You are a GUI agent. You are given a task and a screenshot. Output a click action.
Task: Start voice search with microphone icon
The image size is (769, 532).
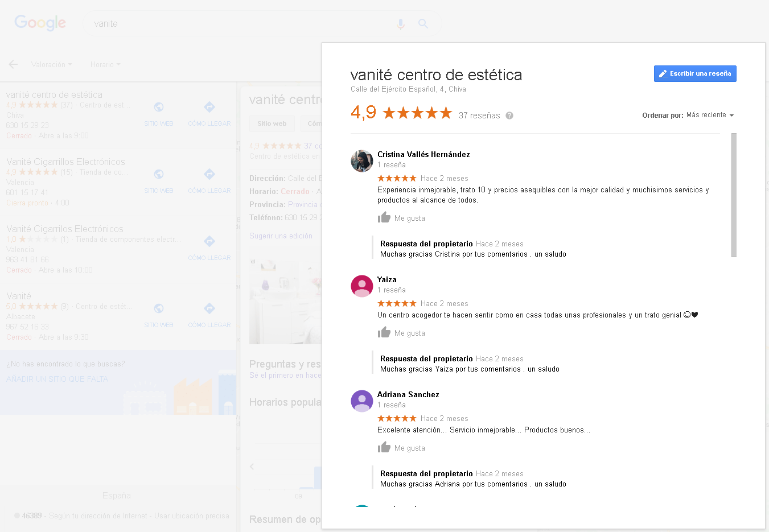point(401,24)
